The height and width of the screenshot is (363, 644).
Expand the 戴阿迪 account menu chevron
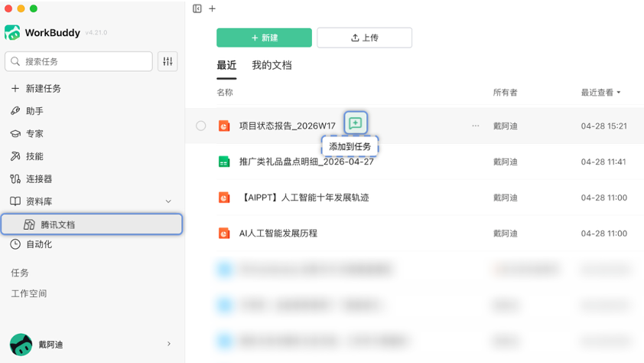(169, 345)
